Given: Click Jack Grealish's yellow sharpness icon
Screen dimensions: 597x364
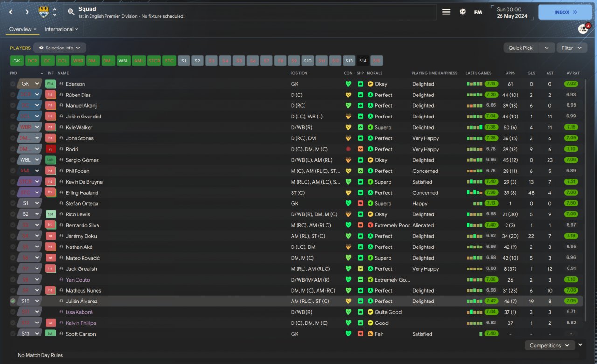Looking at the screenshot, I should 361,268.
